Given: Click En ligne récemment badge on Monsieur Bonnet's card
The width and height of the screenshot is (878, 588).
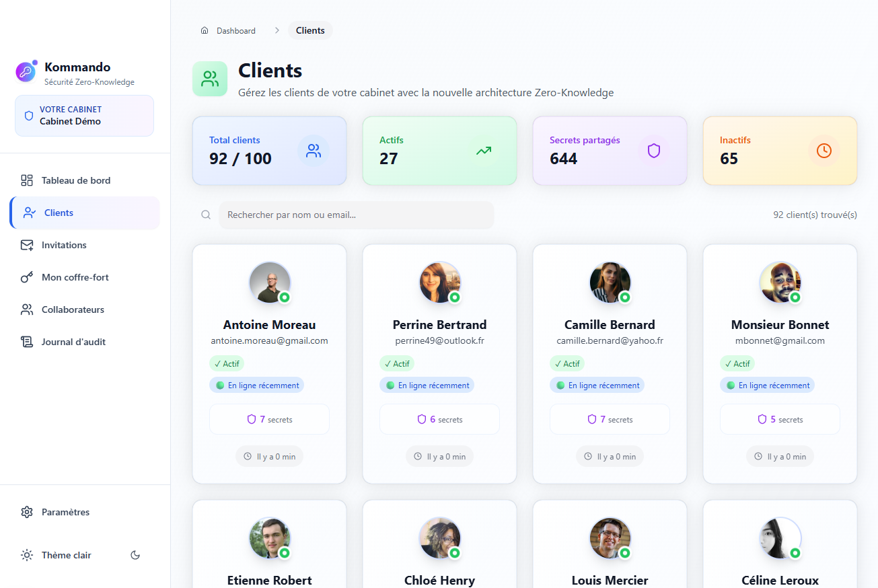Looking at the screenshot, I should 768,385.
